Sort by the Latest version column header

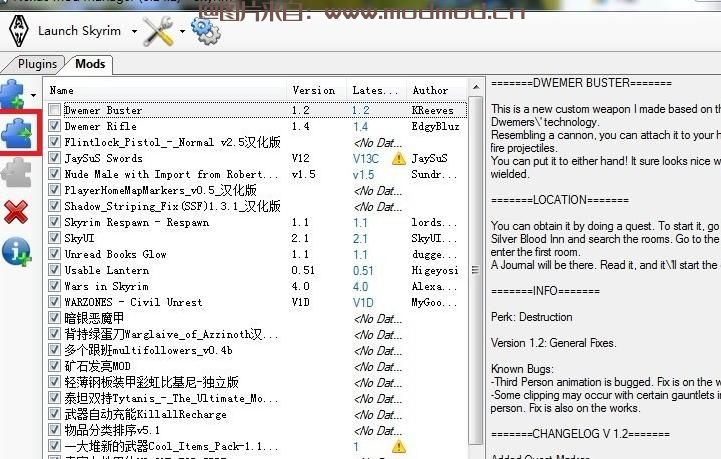(375, 91)
